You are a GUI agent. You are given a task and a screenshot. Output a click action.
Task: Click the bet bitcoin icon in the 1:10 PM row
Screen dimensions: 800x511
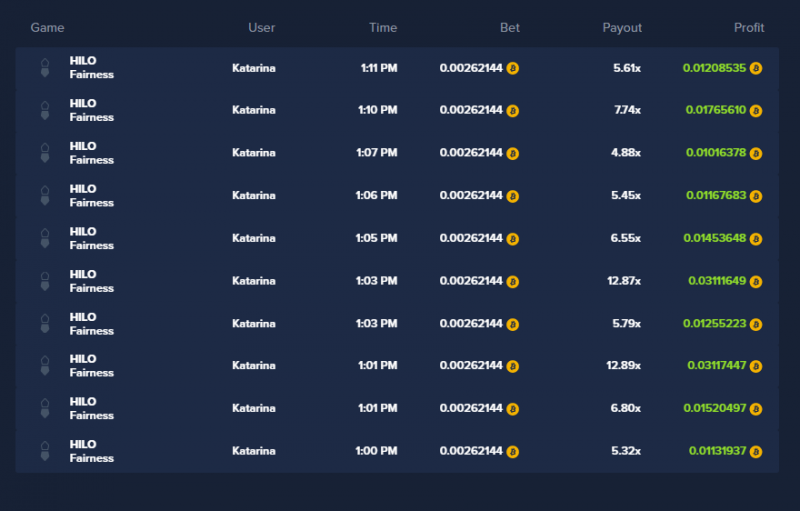513,111
